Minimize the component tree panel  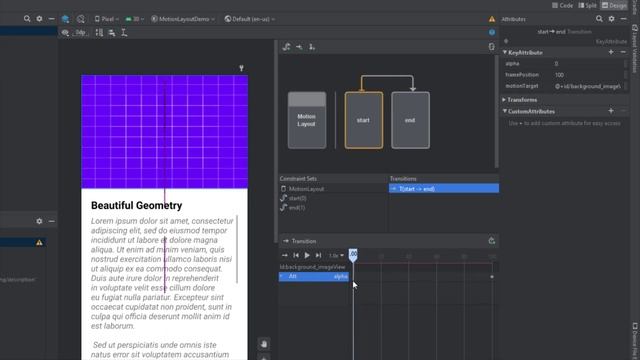pyautogui.click(x=51, y=221)
